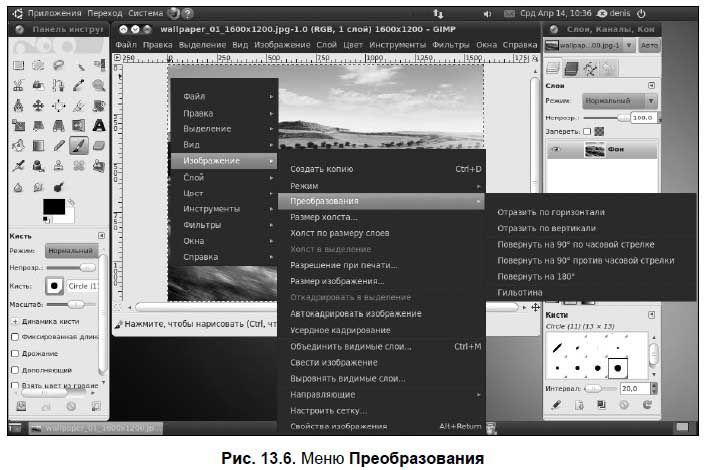Viewport: 705px width, 470px height.
Task: Open the layer Режим dropdown set to Нормальный
Action: click(x=619, y=100)
